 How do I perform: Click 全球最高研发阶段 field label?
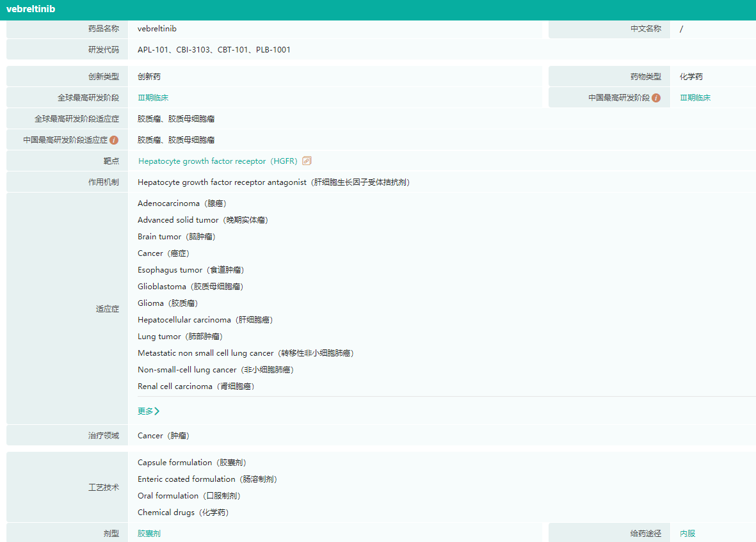coord(88,98)
